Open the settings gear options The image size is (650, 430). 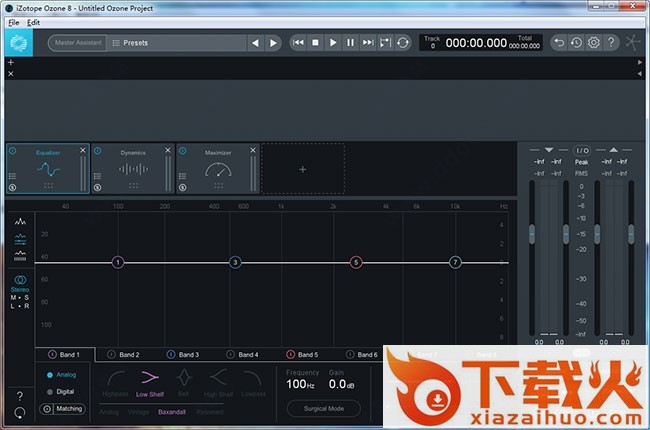594,43
